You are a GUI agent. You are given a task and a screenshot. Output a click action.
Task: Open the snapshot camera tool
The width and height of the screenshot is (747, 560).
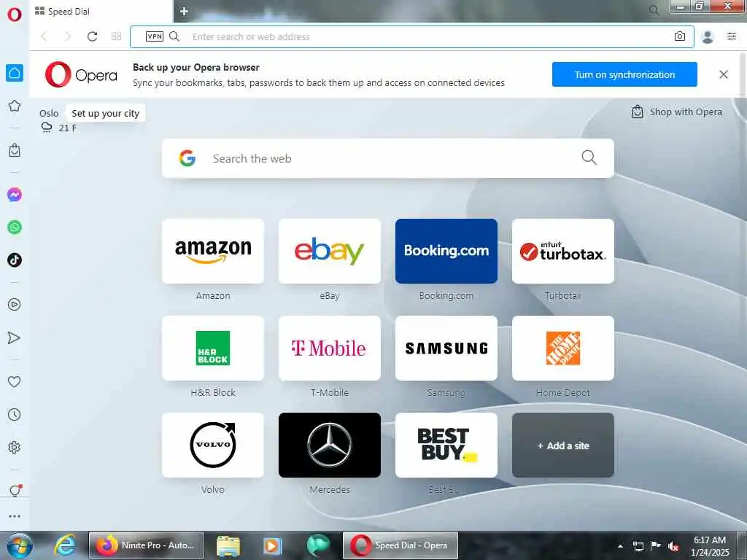680,36
